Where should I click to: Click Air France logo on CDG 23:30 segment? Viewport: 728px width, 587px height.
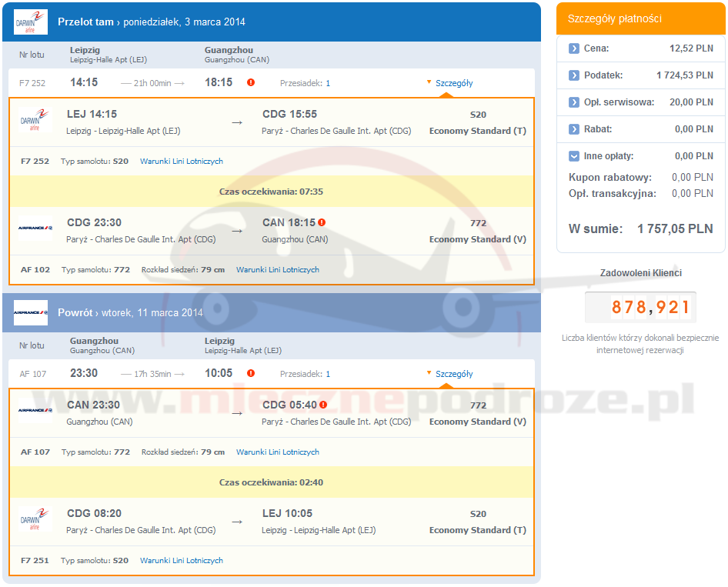pos(35,228)
